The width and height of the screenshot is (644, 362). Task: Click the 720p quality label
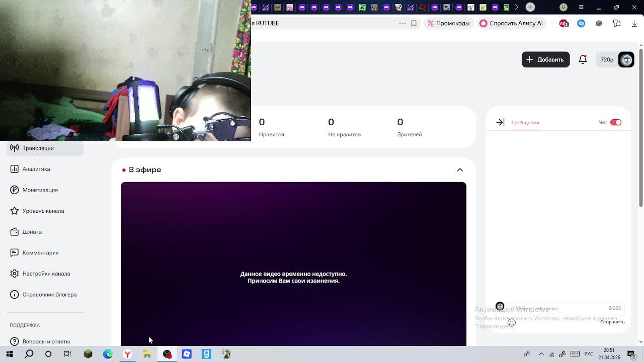coord(607,59)
